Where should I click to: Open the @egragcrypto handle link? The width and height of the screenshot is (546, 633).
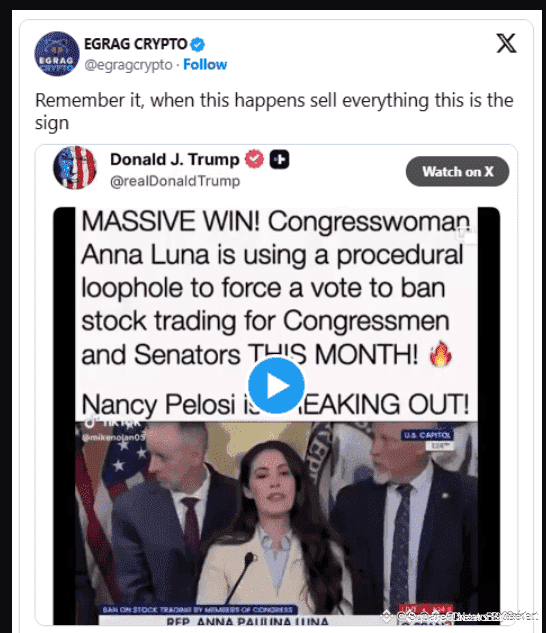click(x=128, y=65)
